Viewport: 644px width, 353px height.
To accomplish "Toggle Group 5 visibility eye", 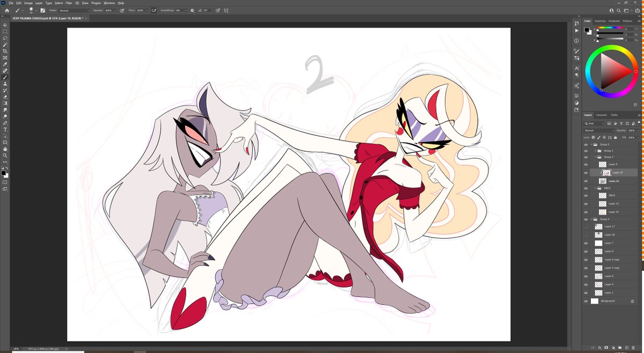I will [586, 144].
